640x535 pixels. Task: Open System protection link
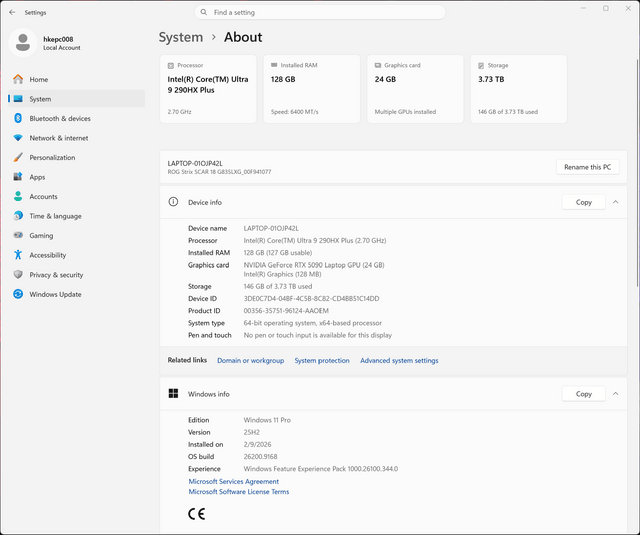[322, 360]
